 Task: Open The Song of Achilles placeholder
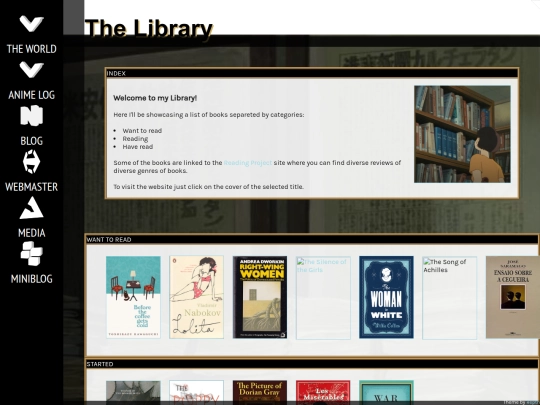[x=449, y=298]
